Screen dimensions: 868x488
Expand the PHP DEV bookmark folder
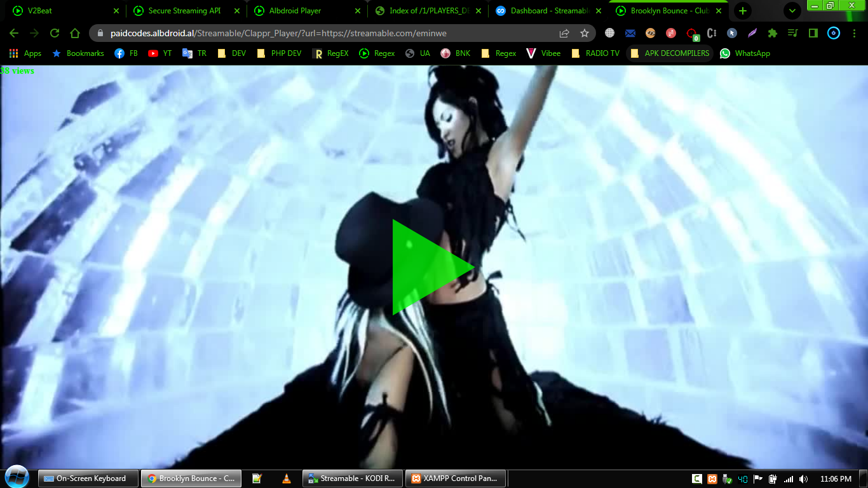pyautogui.click(x=279, y=53)
